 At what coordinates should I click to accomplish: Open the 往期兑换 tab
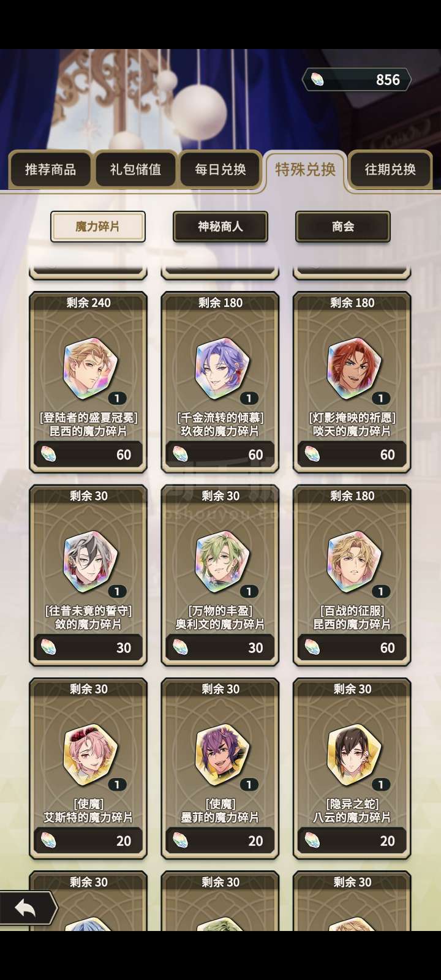tap(390, 169)
